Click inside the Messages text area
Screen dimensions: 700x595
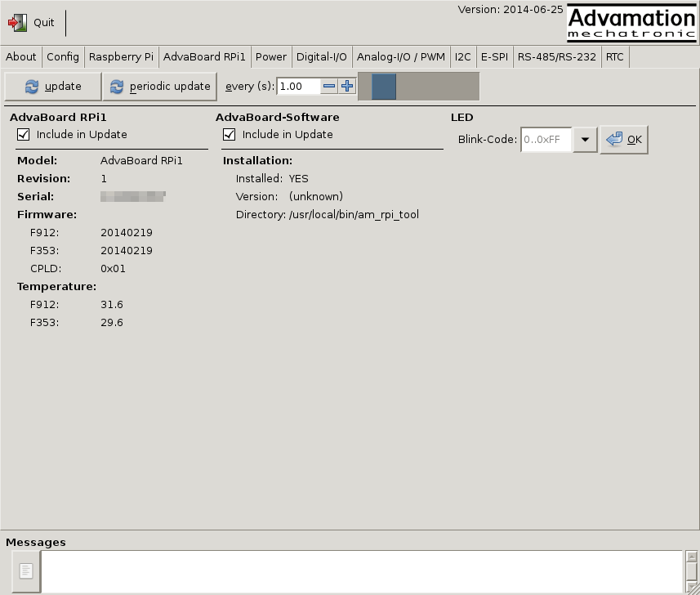pyautogui.click(x=362, y=571)
